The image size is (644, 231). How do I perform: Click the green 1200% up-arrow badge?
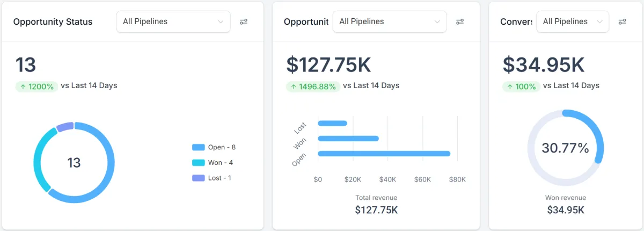pyautogui.click(x=36, y=86)
